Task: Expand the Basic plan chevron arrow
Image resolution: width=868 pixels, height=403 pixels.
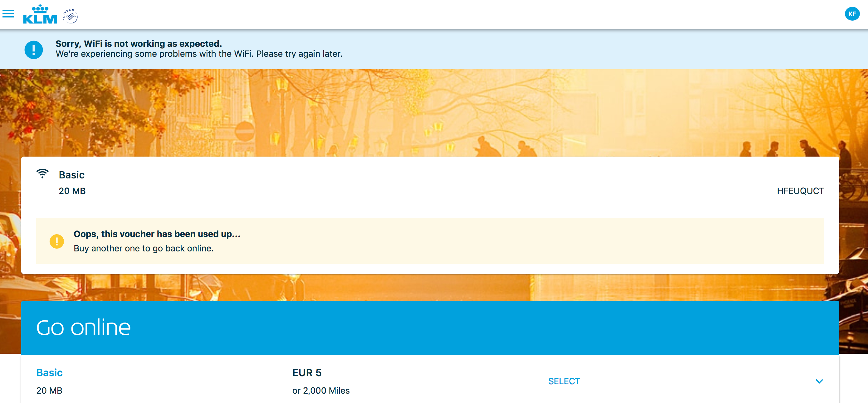Action: 819,381
